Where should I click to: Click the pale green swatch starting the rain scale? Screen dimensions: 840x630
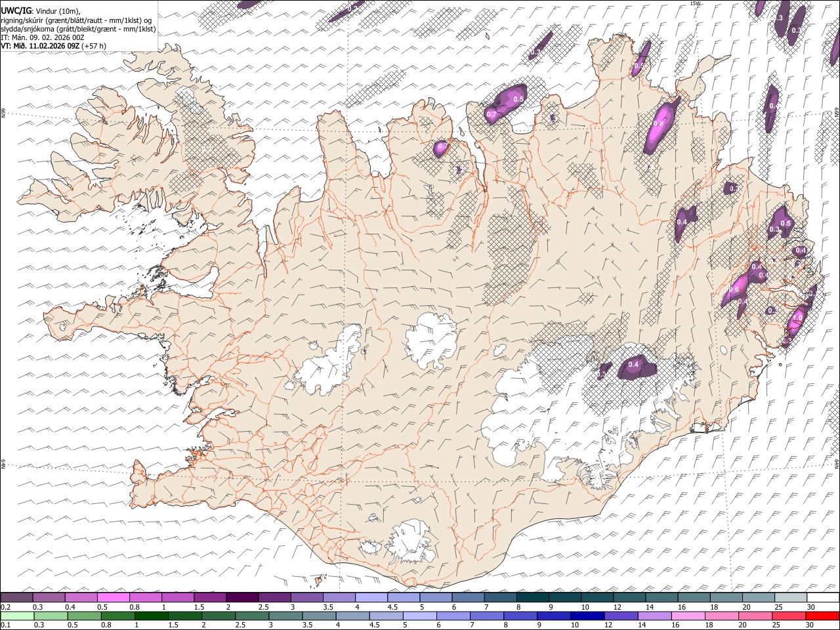click(x=16, y=616)
